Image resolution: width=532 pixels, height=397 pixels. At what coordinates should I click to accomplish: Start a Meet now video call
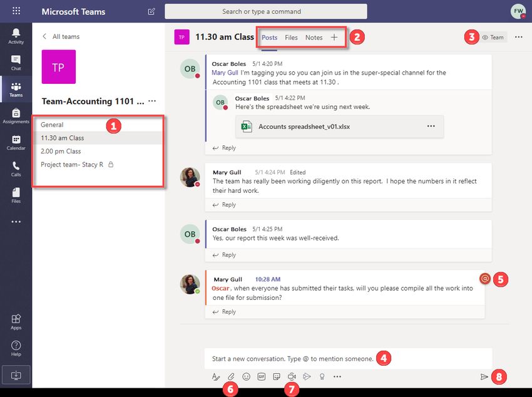292,376
